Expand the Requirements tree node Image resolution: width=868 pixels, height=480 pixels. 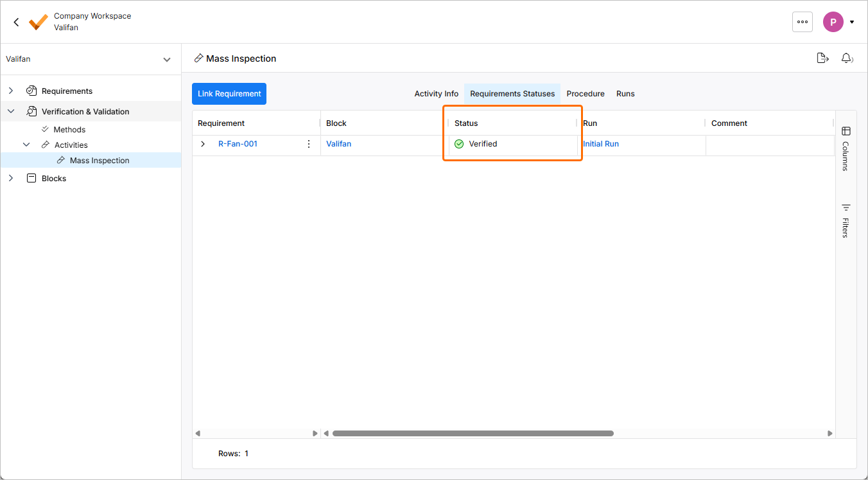click(11, 91)
